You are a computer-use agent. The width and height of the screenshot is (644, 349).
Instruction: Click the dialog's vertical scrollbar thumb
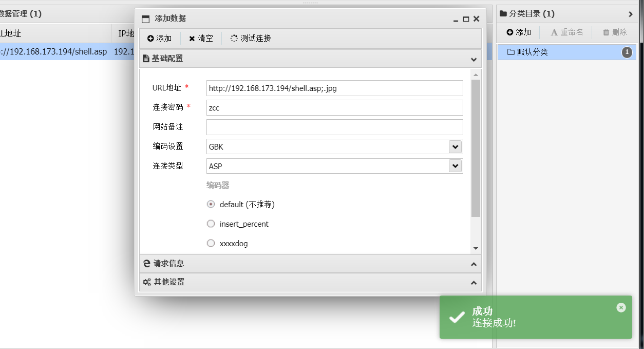click(x=476, y=148)
